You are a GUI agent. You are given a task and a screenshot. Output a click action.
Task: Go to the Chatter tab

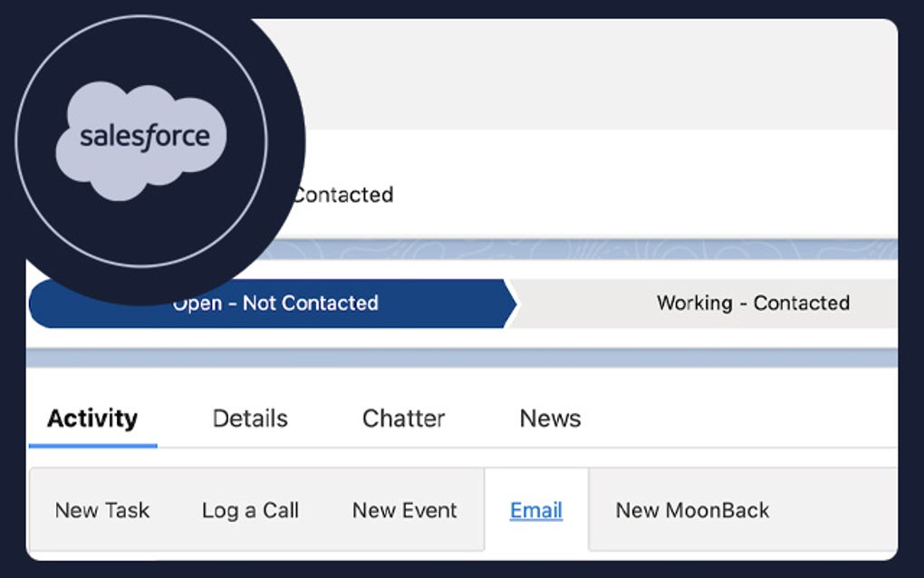pos(403,419)
